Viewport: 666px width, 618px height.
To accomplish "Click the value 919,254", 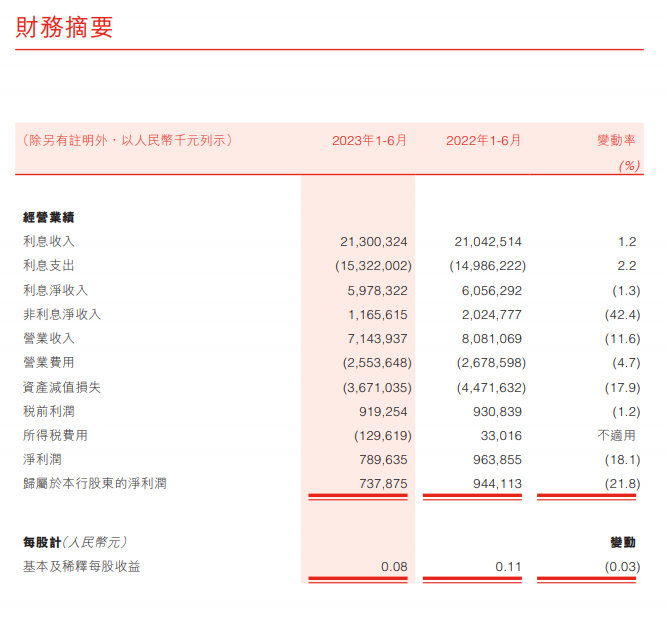I will click(x=383, y=412).
